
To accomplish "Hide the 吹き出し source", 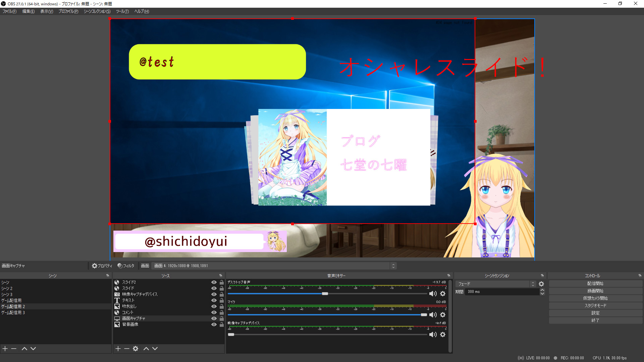I will pos(214,306).
